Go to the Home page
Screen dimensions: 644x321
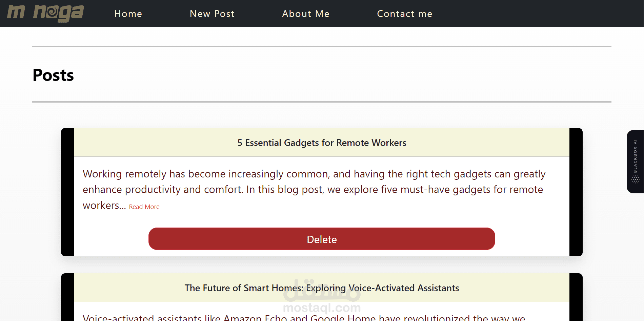[x=128, y=14]
